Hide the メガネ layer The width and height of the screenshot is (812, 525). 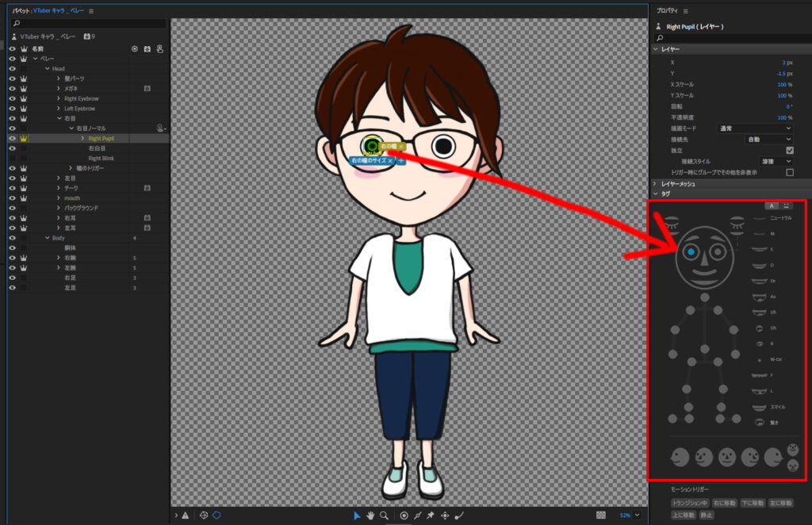coord(11,88)
